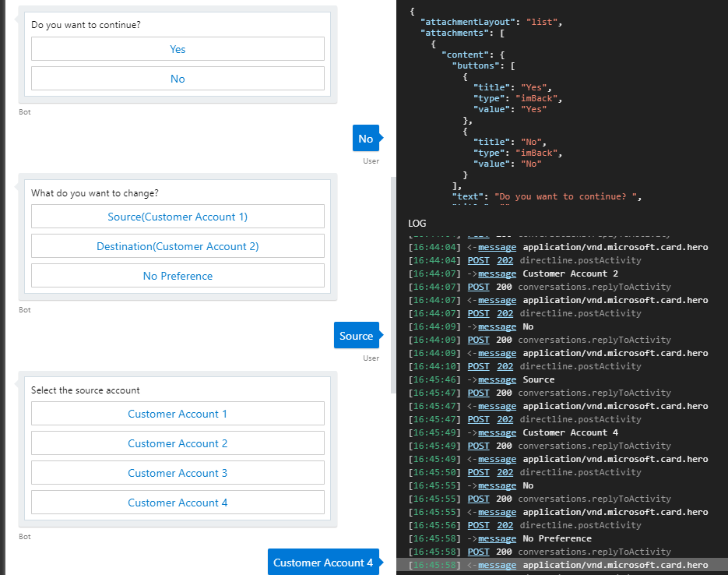Select Source(Customer Account 1) in the change card

[178, 216]
